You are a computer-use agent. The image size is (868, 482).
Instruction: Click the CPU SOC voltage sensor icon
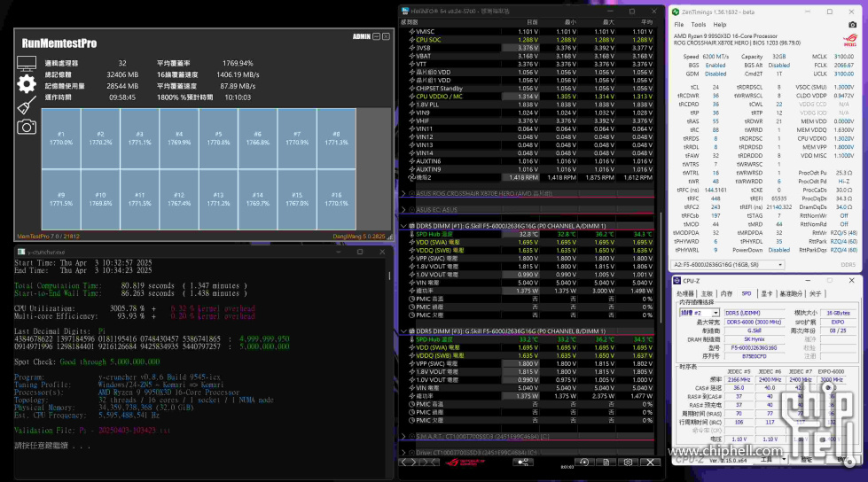(412, 40)
